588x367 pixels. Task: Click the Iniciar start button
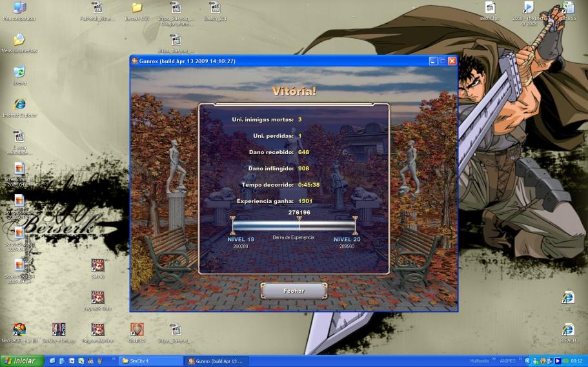pos(20,361)
